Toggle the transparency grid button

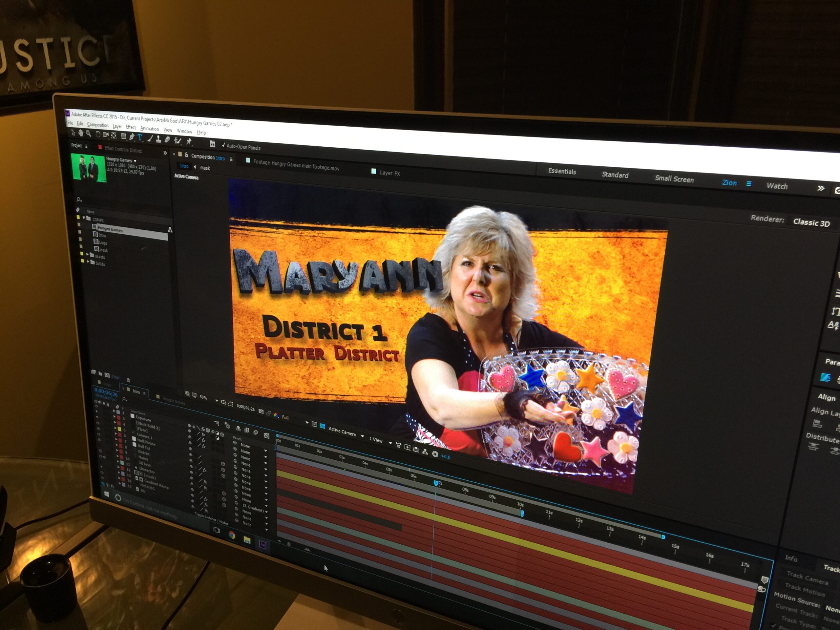coord(323,426)
